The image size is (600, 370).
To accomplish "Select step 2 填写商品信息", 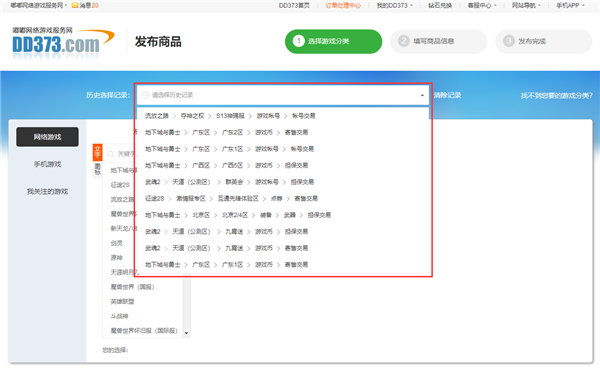I will (x=439, y=41).
